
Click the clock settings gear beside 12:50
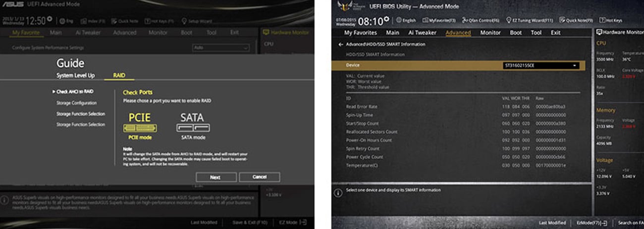[x=49, y=20]
